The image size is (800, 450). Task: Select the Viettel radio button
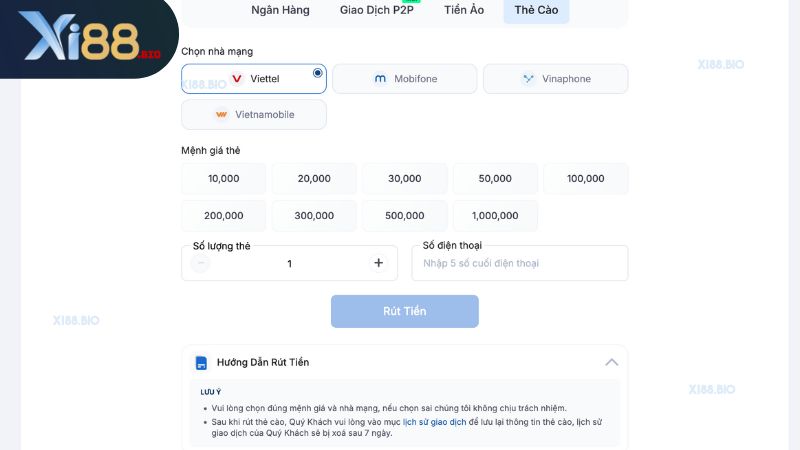317,72
